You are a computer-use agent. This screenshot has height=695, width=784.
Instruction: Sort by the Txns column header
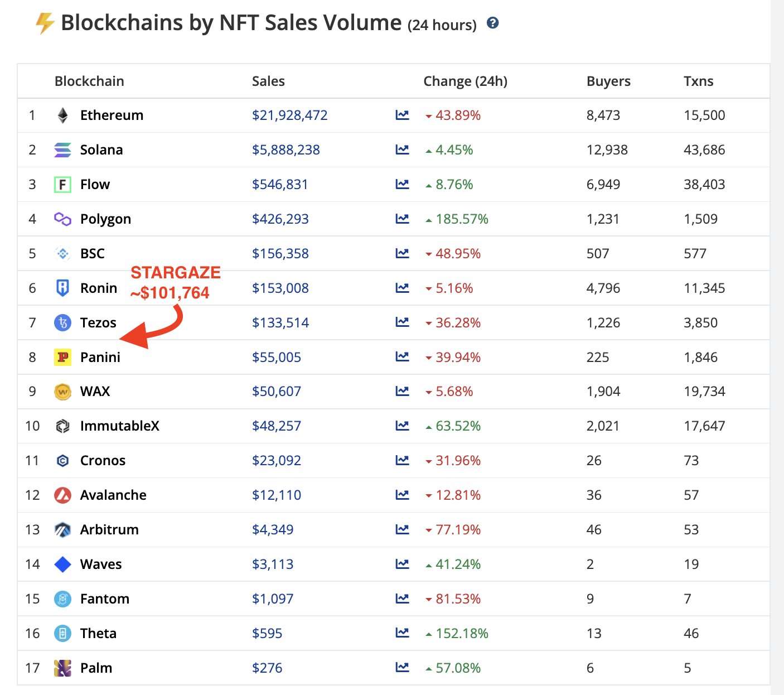(698, 81)
